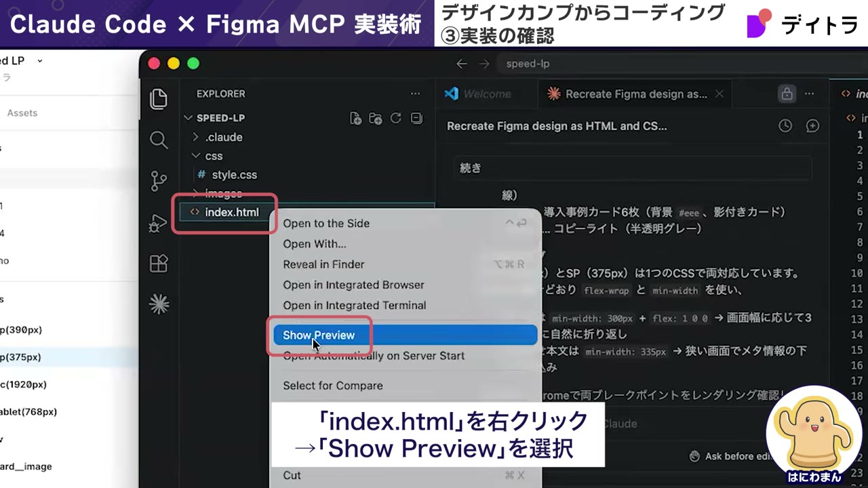Collapse all folders in Explorer

(416, 119)
